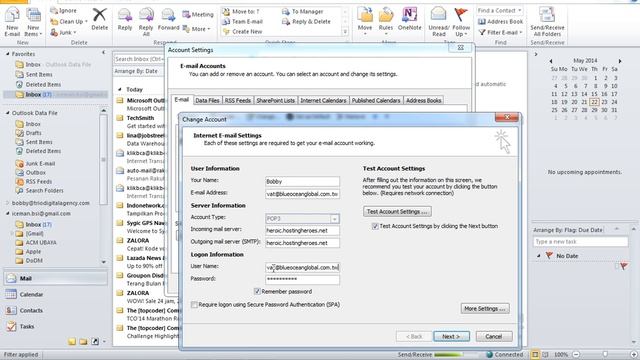Switch to Address Books tab

pos(424,100)
